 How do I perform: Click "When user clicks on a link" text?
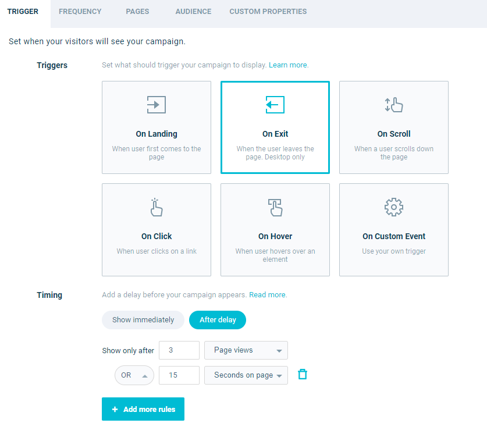coord(157,251)
